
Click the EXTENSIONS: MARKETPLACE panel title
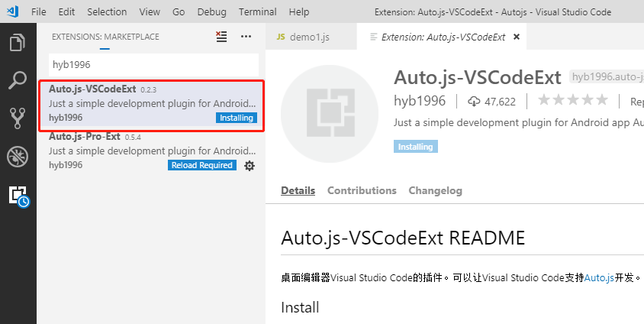105,37
